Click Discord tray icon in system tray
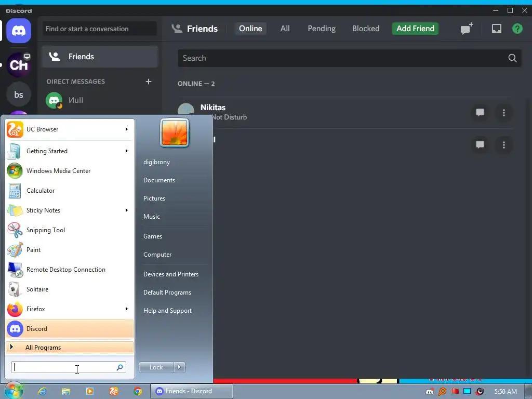Screen dimensions: 532x399 [430, 392]
